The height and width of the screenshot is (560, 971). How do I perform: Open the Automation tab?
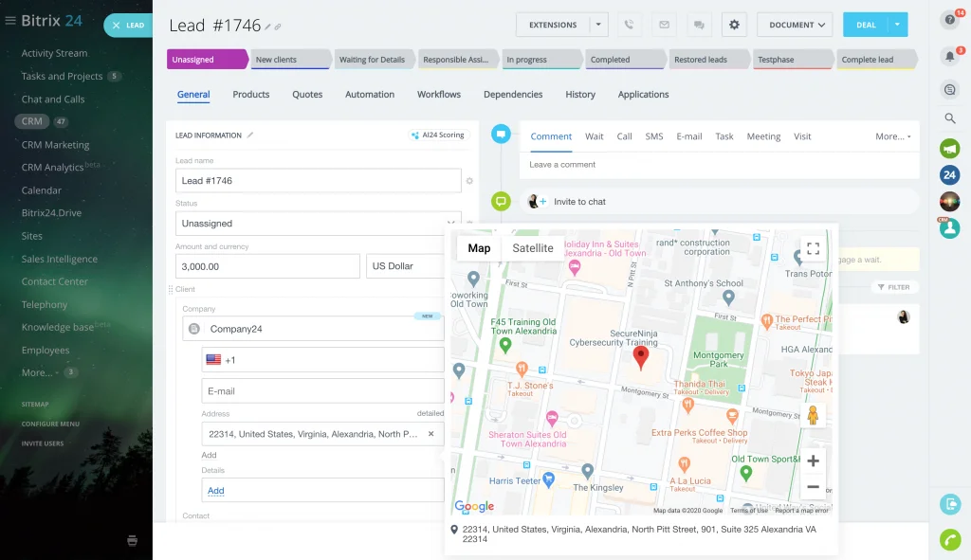[x=370, y=95]
